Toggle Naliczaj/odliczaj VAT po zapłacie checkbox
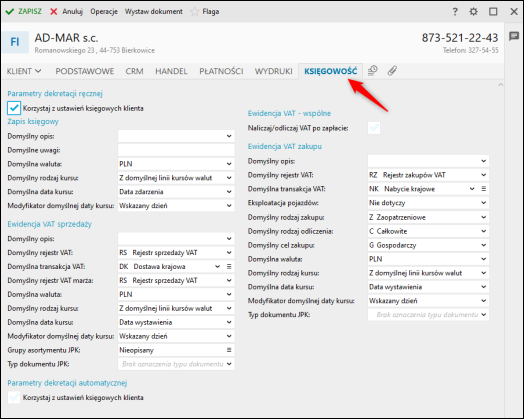This screenshot has height=419, width=524. tap(374, 128)
